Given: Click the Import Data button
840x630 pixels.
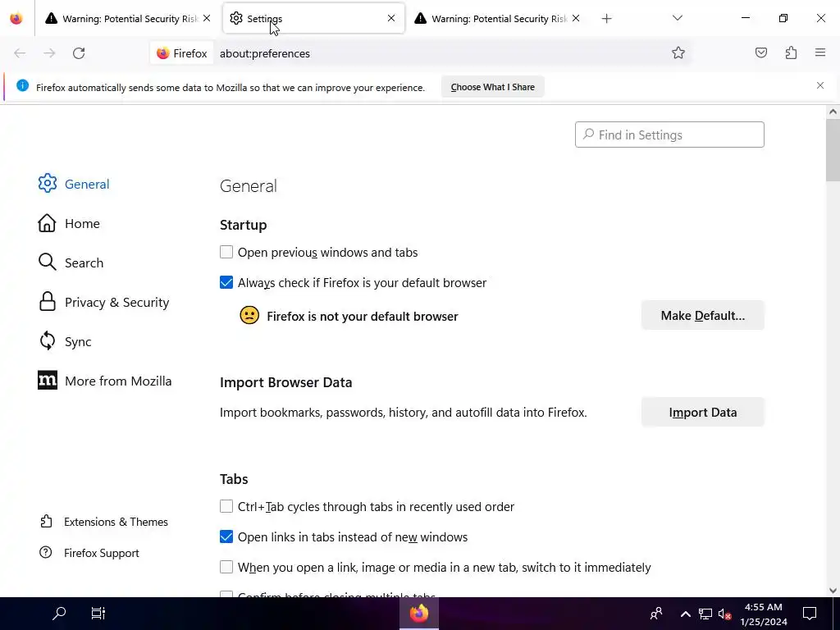Looking at the screenshot, I should (x=702, y=412).
